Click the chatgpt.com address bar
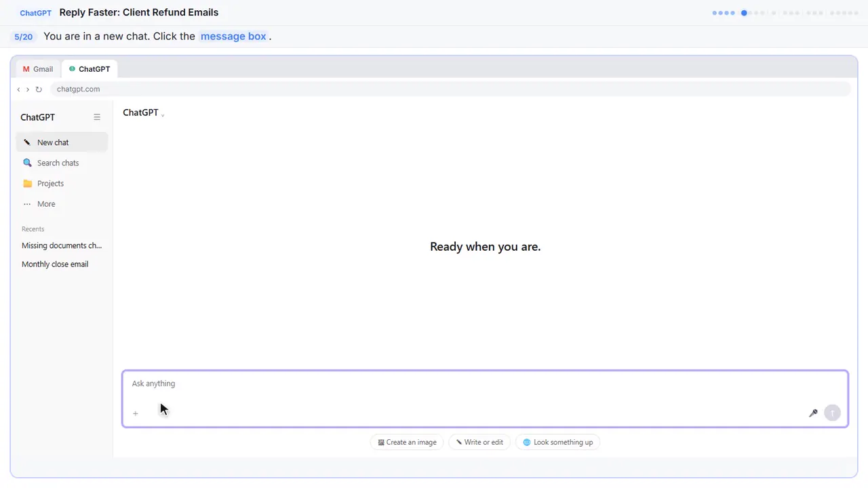The width and height of the screenshot is (868, 488). 450,89
